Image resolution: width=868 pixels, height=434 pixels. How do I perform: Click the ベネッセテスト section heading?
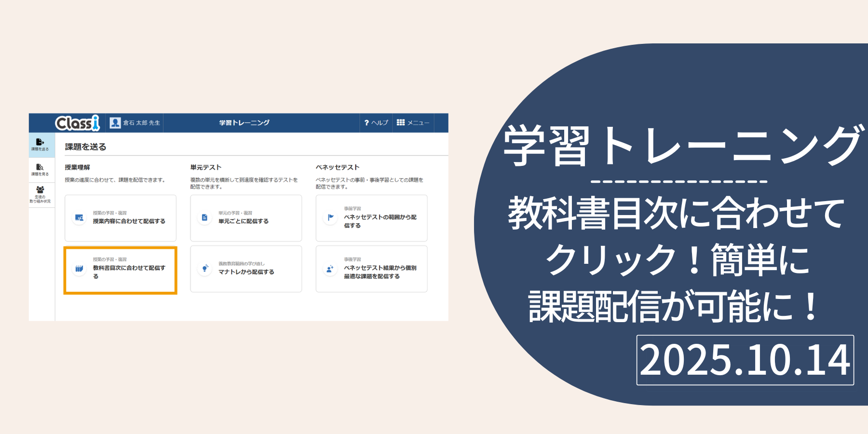tap(338, 167)
